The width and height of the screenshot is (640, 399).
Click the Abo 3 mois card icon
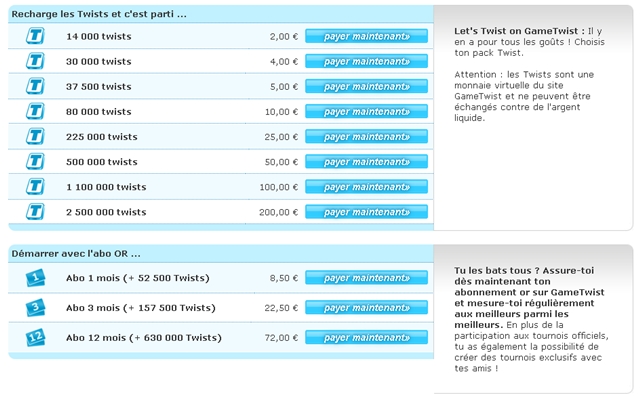tap(36, 308)
